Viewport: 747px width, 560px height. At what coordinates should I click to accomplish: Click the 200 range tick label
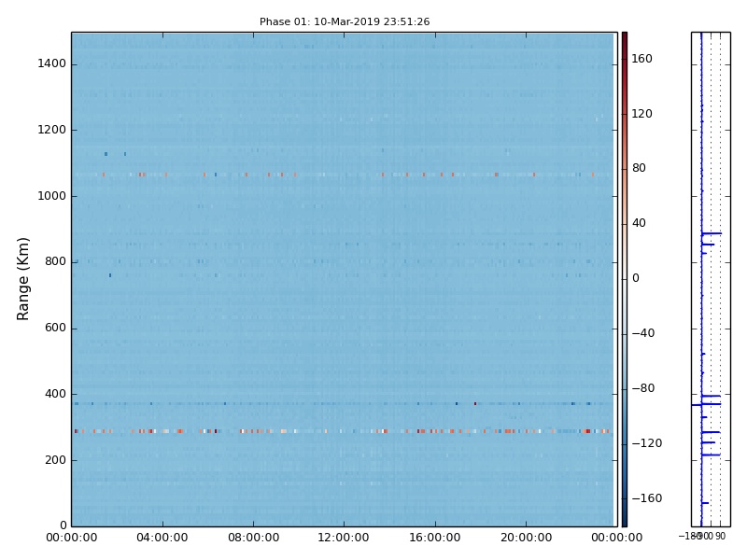coord(55,460)
